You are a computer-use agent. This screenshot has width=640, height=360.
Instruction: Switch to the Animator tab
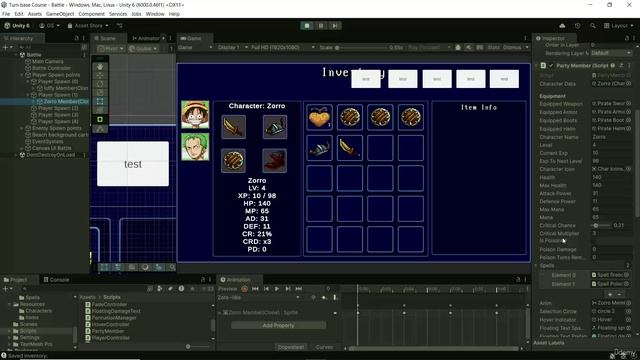pyautogui.click(x=145, y=38)
